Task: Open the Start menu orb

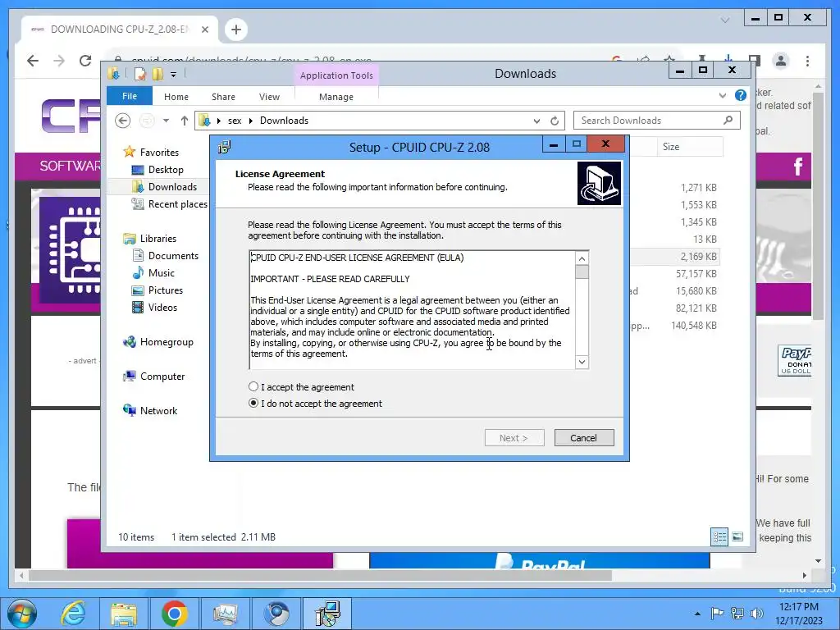Action: tap(22, 614)
